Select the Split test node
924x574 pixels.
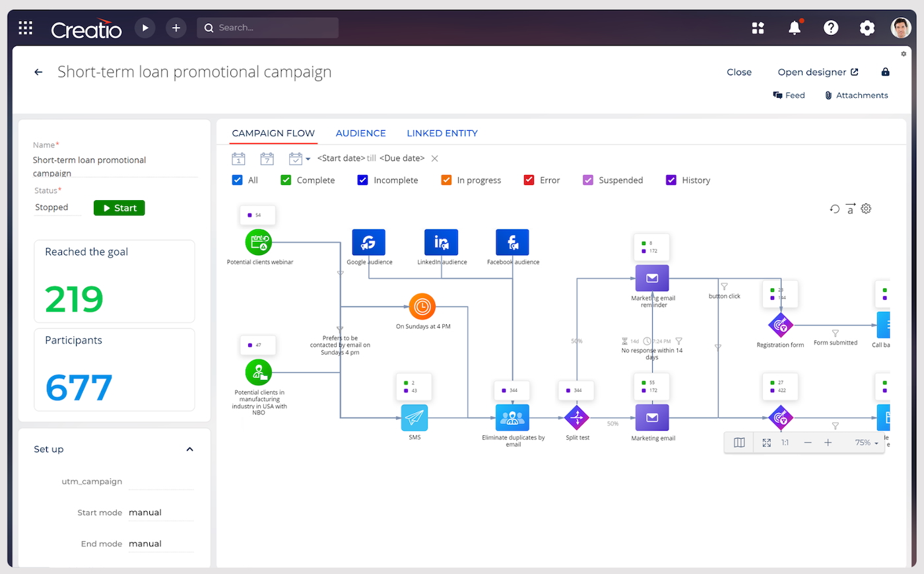coord(577,417)
